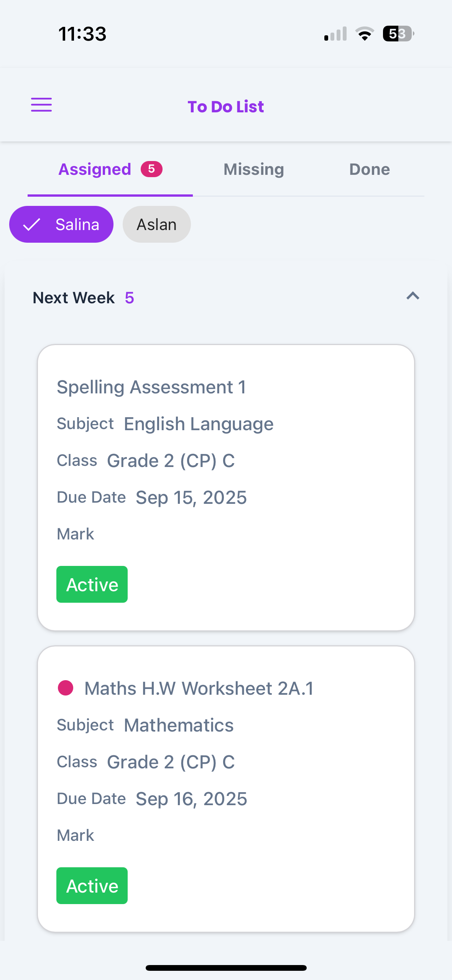Tap the battery indicator icon
This screenshot has width=452, height=980.
pos(398,34)
